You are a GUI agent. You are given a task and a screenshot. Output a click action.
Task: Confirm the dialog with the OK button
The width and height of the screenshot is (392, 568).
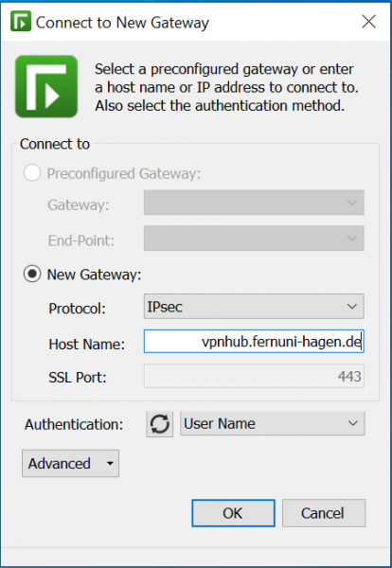coord(233,513)
